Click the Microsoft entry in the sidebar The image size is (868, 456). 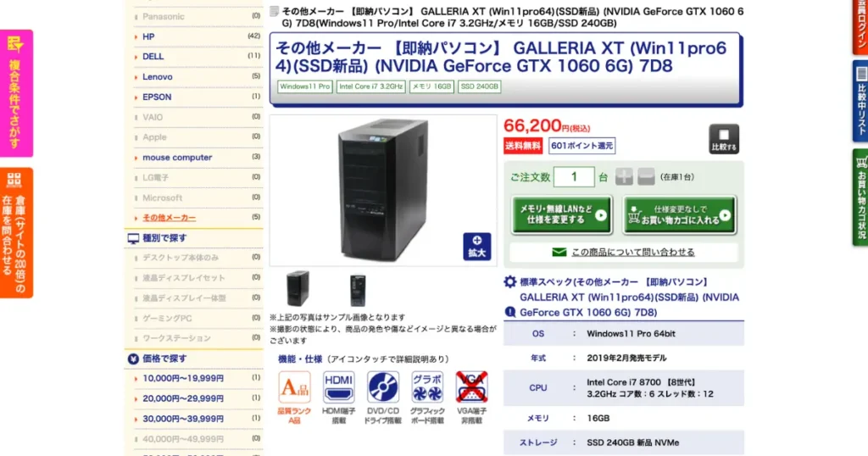coord(162,197)
